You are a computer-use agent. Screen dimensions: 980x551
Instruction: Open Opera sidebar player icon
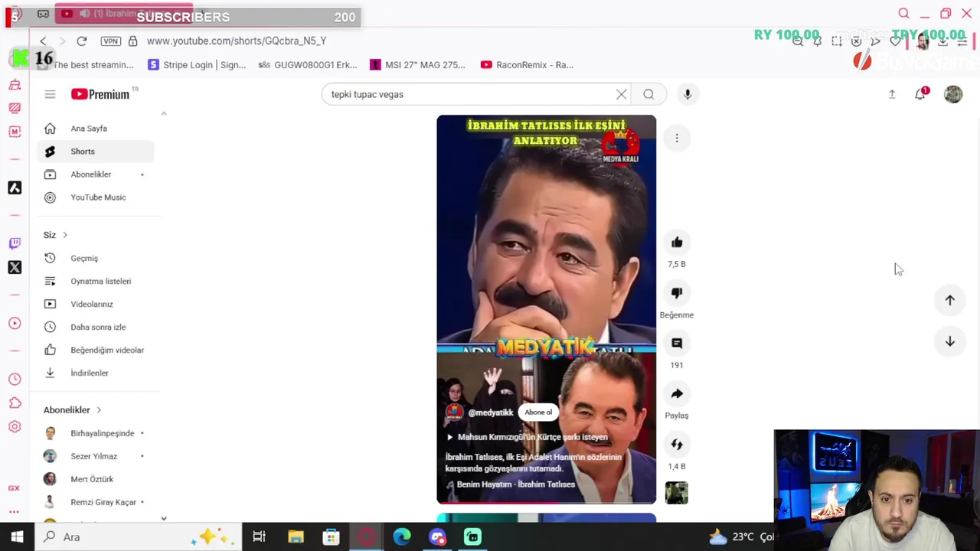15,324
